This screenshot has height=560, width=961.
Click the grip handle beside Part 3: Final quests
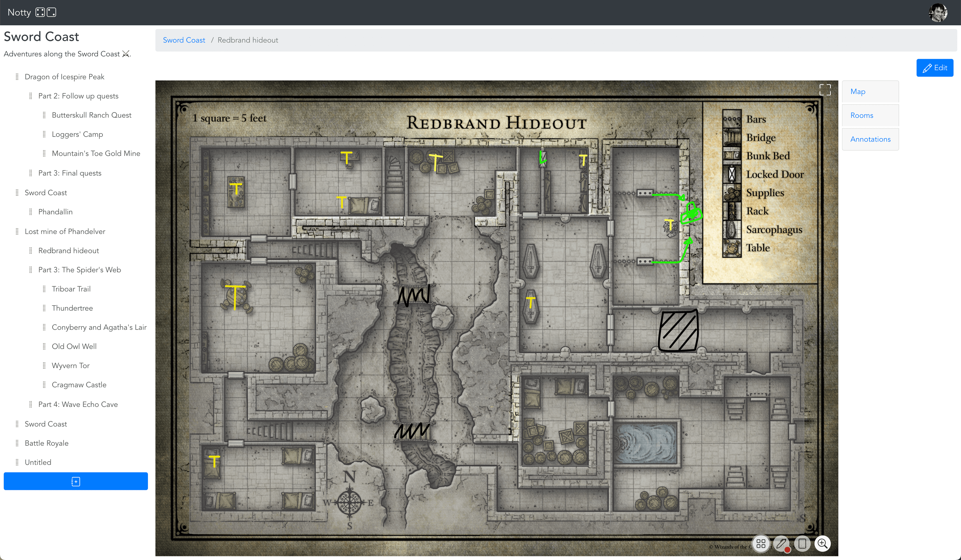pyautogui.click(x=31, y=173)
